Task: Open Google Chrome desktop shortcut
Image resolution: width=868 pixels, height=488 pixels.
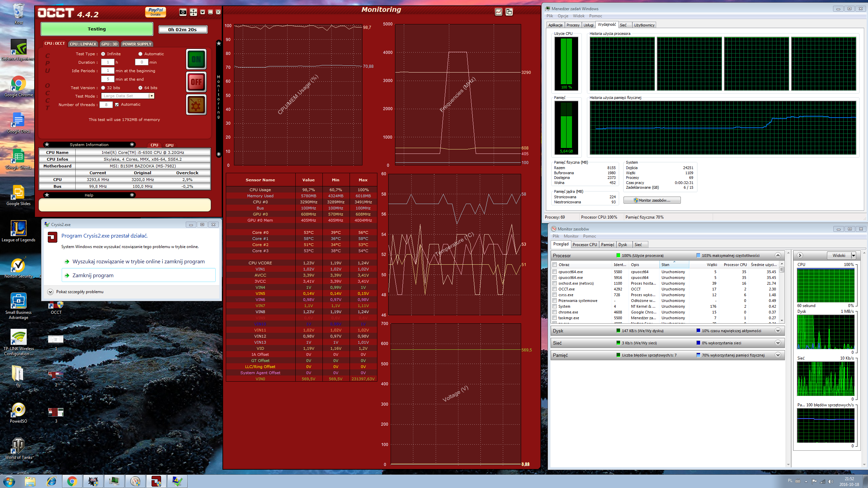Action: 19,86
